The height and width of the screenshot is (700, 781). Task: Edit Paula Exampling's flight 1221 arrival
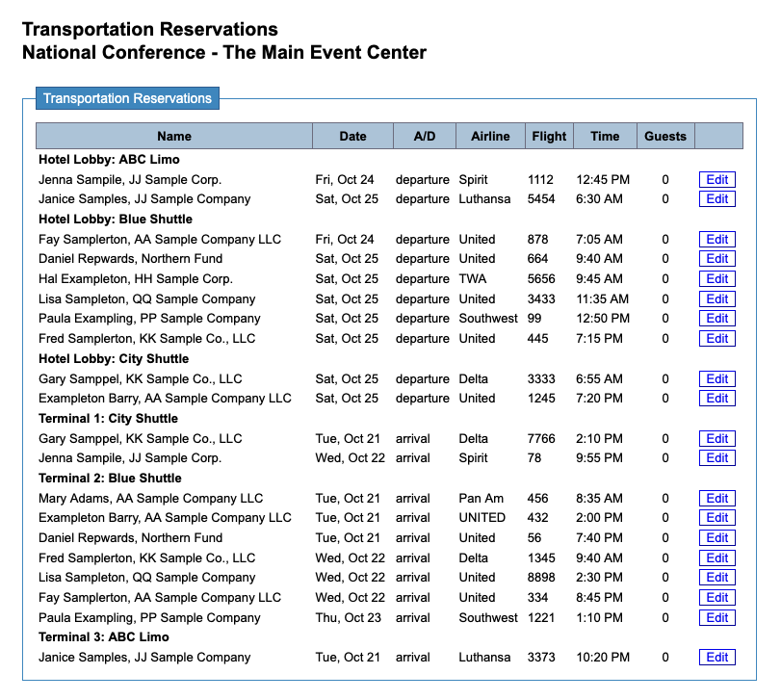tap(716, 618)
